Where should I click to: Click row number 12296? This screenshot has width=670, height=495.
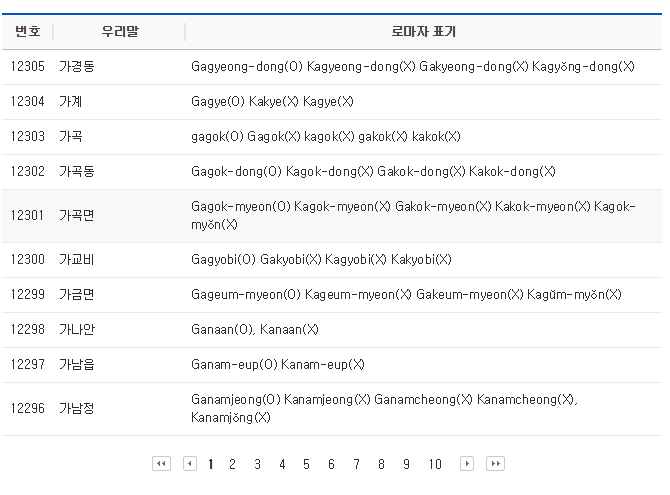(27, 409)
